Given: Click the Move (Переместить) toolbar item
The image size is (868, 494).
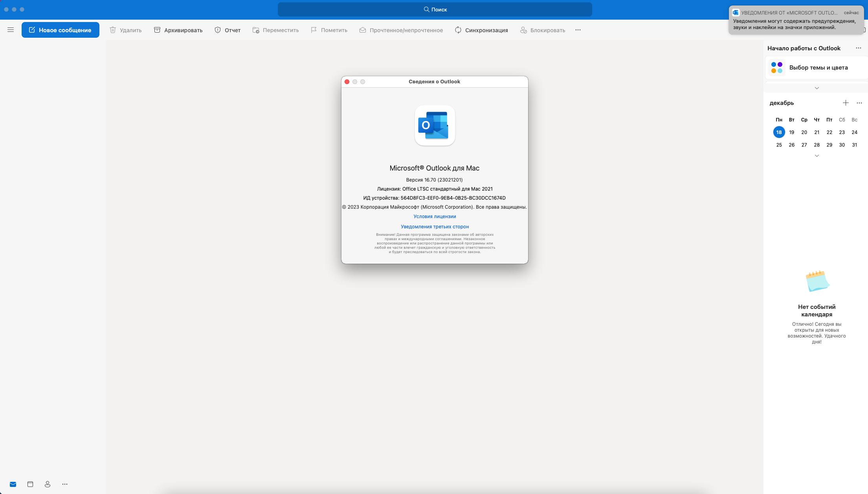Looking at the screenshot, I should click(275, 30).
